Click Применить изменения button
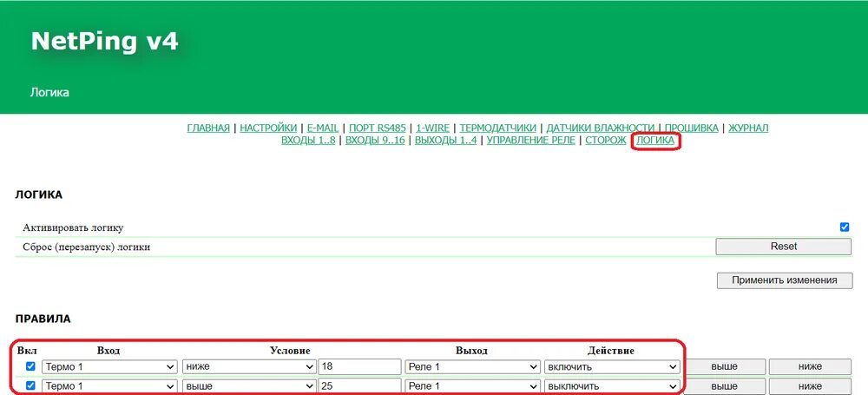This screenshot has width=868, height=395. point(785,280)
